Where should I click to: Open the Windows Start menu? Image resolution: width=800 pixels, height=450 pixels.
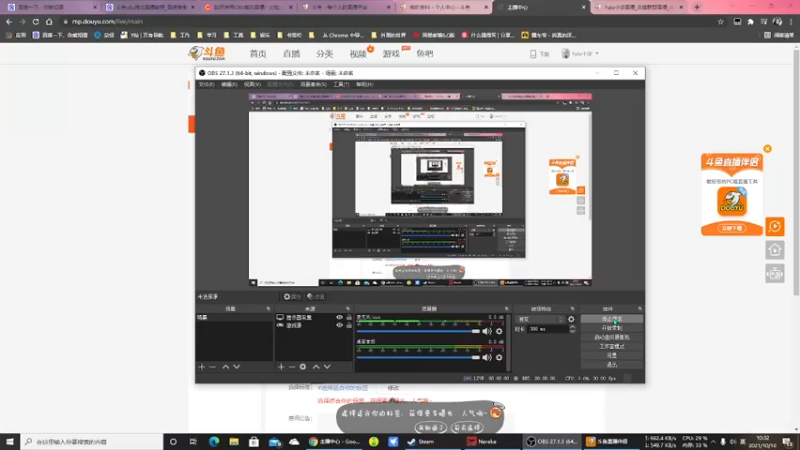(10, 441)
